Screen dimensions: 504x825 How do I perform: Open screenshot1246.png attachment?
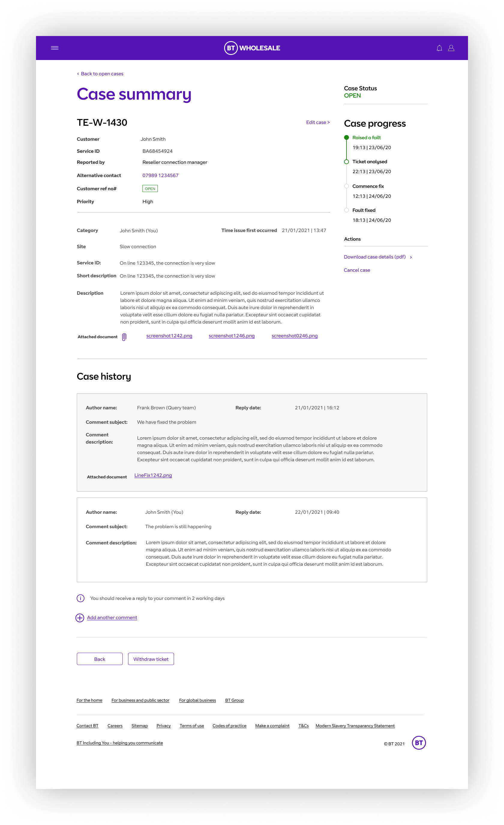pyautogui.click(x=232, y=336)
